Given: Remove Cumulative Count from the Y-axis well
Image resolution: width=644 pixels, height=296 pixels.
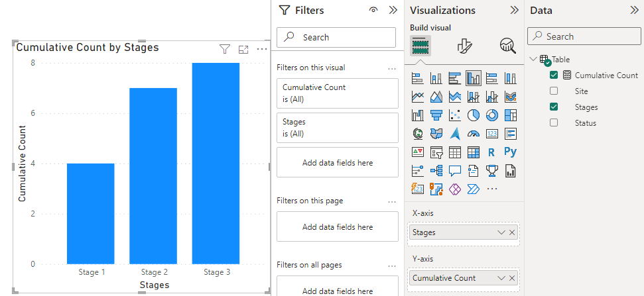Looking at the screenshot, I should pyautogui.click(x=512, y=278).
